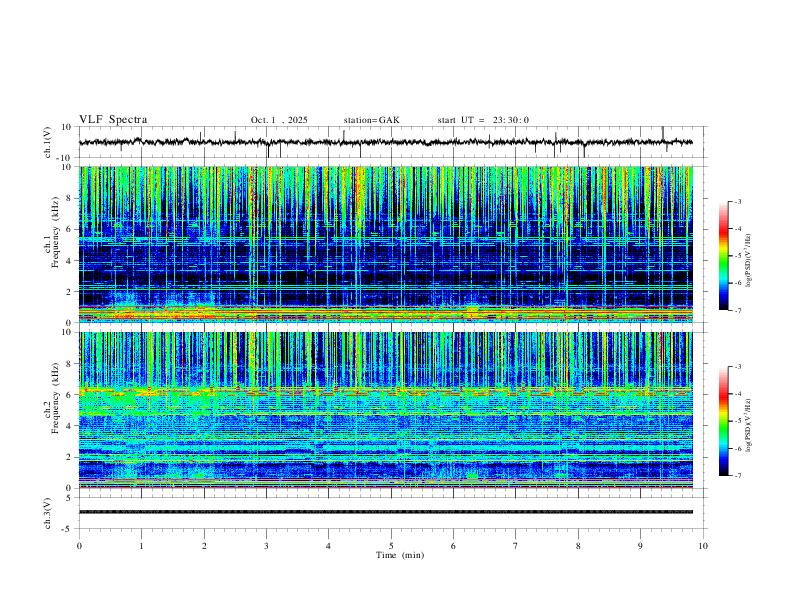This screenshot has height=612, width=792.
Task: Click the ch.2 'Frequency (kHz)' axis label
Action: point(55,398)
